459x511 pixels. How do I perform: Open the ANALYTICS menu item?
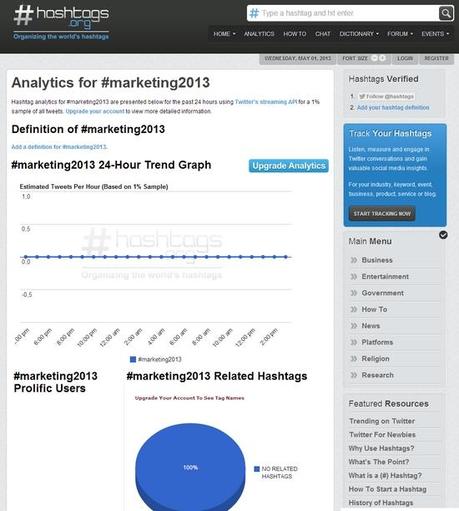(x=259, y=34)
